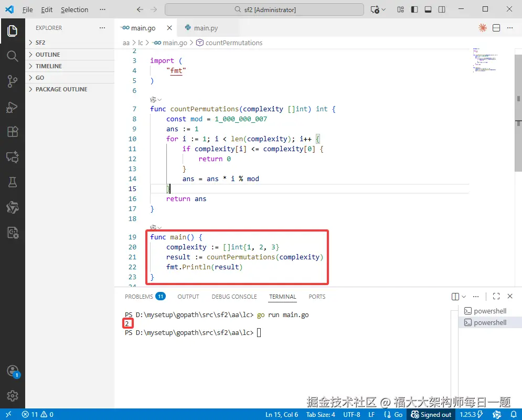Open the notifications bell

coord(514,414)
